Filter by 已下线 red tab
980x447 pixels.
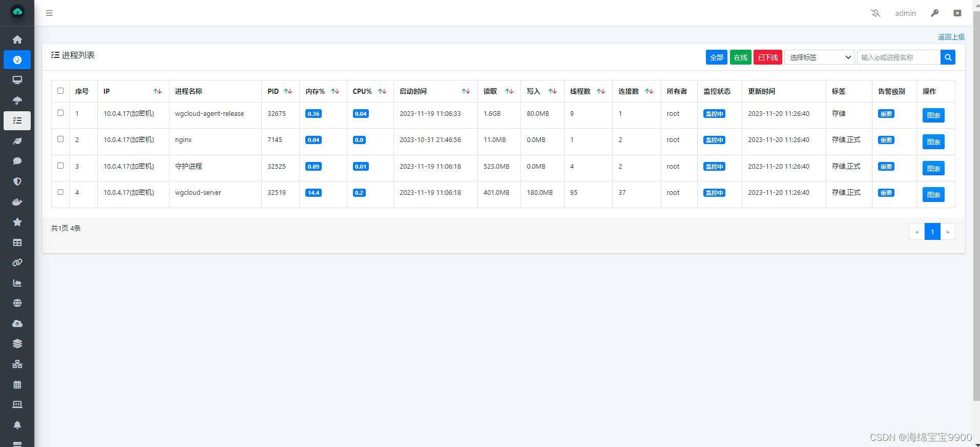point(767,57)
